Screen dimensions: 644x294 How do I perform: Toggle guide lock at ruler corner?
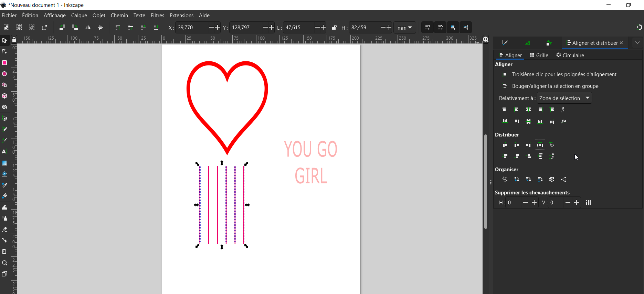pos(14,40)
